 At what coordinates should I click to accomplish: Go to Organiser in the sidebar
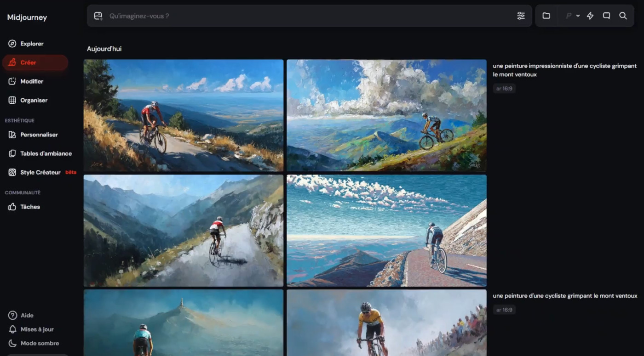point(34,100)
